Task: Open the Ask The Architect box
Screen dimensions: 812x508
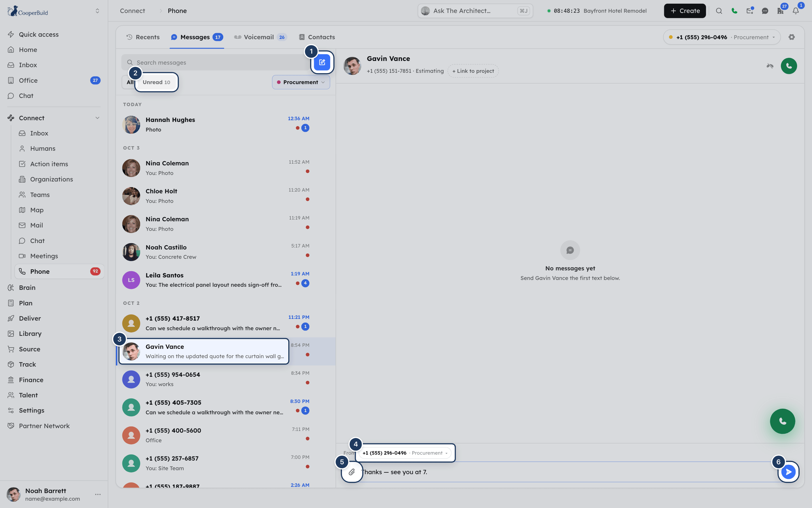Action: click(475, 11)
